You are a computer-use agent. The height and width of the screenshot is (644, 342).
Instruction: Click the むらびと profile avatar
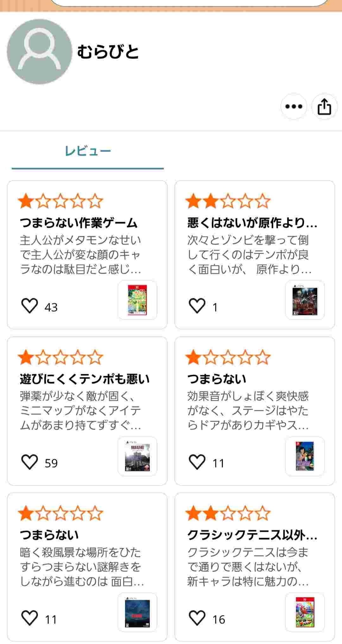pos(40,52)
